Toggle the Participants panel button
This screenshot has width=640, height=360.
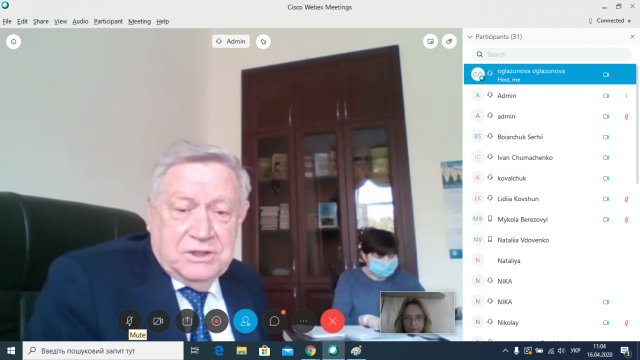(x=245, y=321)
